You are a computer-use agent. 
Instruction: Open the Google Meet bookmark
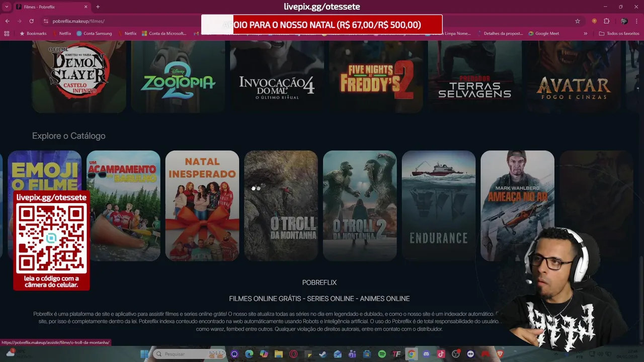(544, 34)
